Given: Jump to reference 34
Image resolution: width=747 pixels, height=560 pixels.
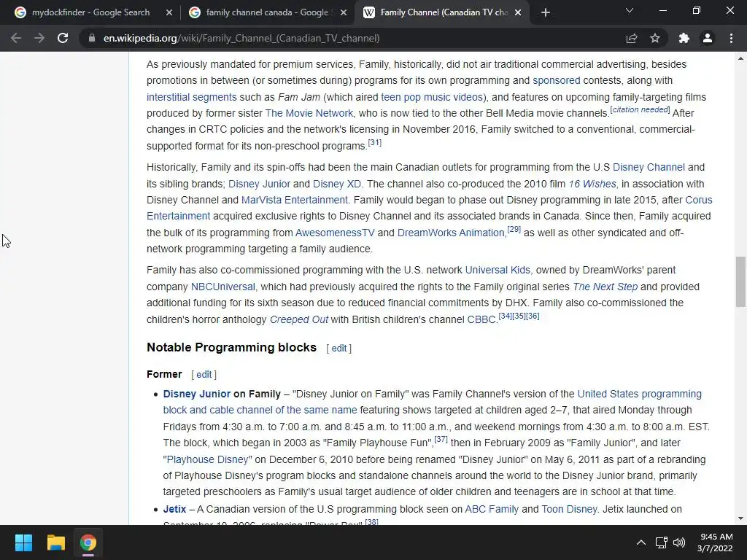Looking at the screenshot, I should tap(505, 316).
